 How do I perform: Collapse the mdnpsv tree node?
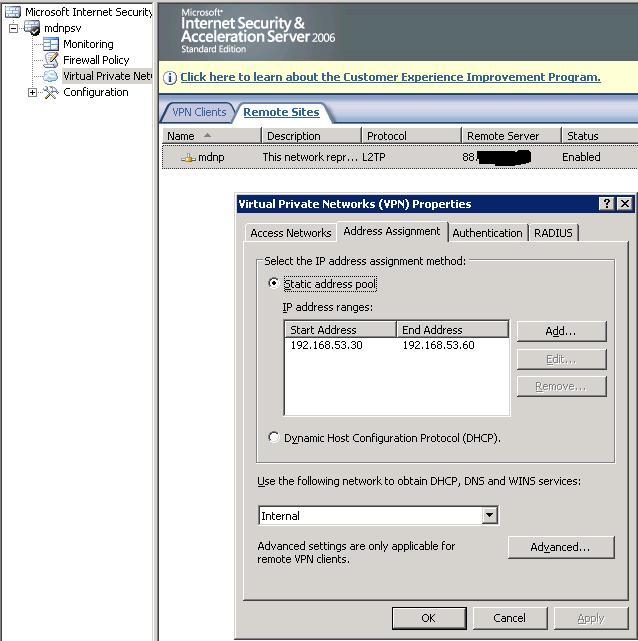(13, 28)
